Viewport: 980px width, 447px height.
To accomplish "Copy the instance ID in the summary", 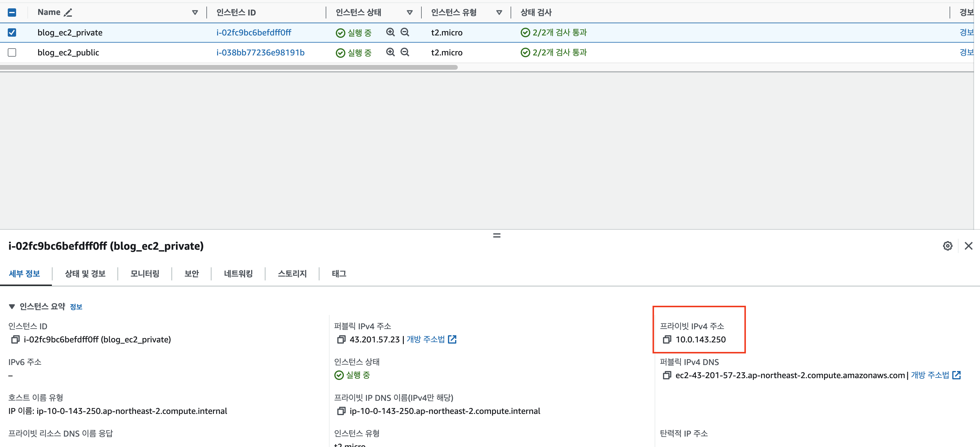I will pos(15,339).
